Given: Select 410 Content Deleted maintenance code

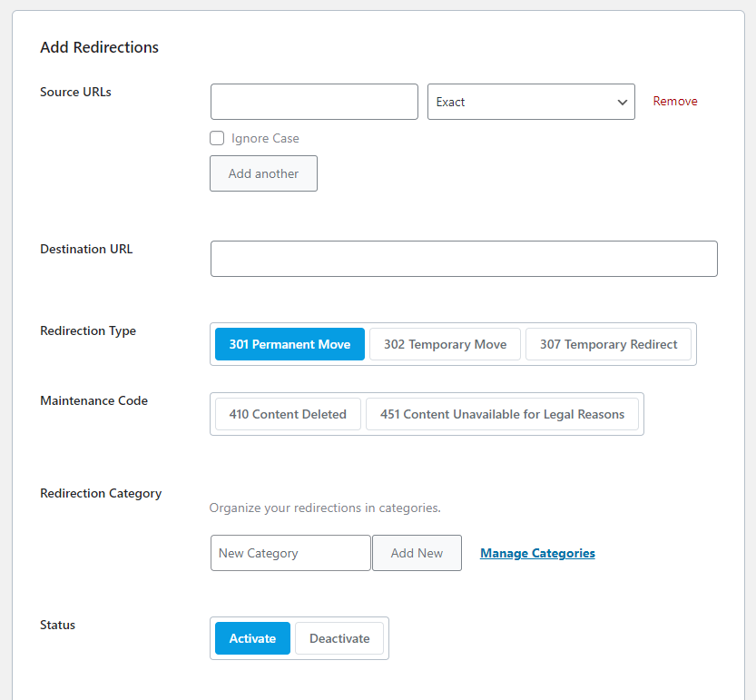Looking at the screenshot, I should pos(288,414).
